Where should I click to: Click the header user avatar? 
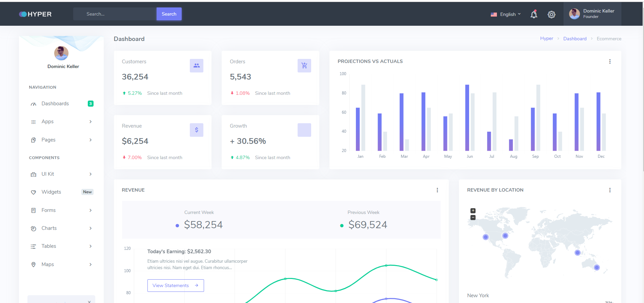(575, 14)
